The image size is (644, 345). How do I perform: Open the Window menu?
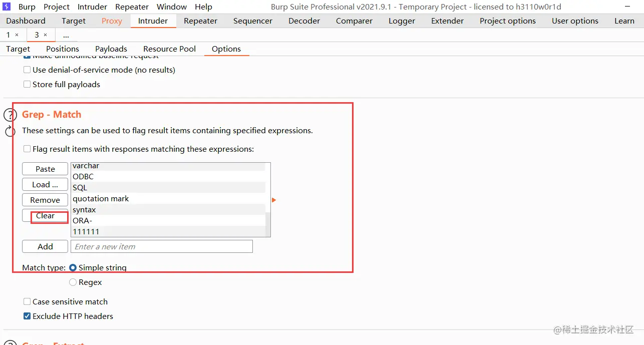pos(172,7)
